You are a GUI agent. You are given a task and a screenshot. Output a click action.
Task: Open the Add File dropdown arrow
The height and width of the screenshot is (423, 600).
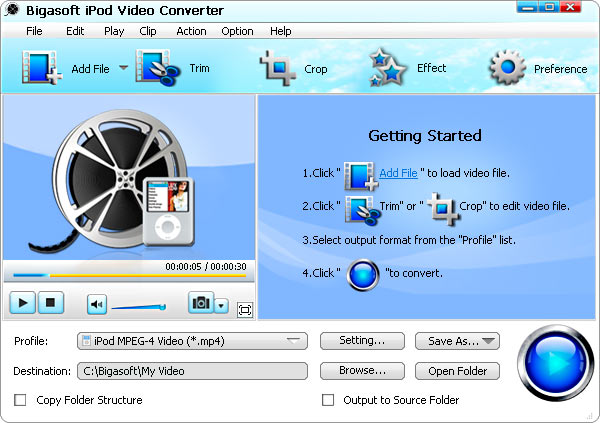tap(123, 68)
